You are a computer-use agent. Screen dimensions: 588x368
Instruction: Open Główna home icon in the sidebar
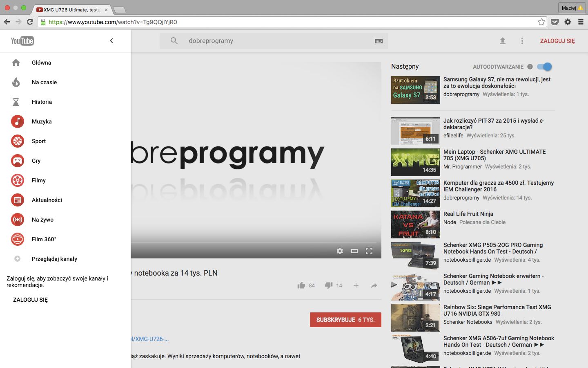point(16,63)
